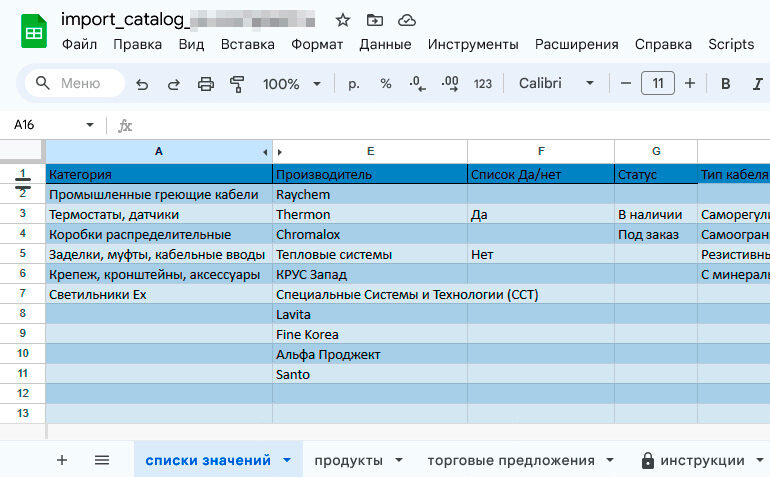The width and height of the screenshot is (770, 477).
Task: Open the Справка menu
Action: pos(663,44)
